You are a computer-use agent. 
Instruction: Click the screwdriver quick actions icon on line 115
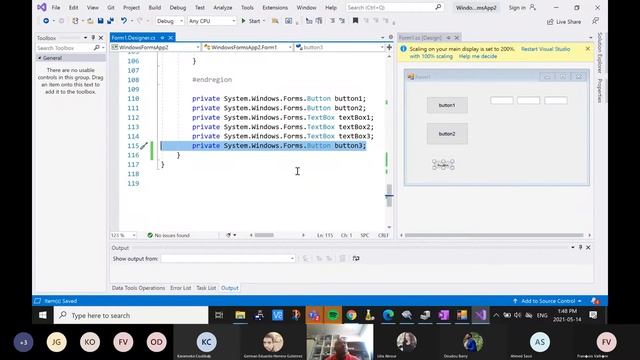144,146
